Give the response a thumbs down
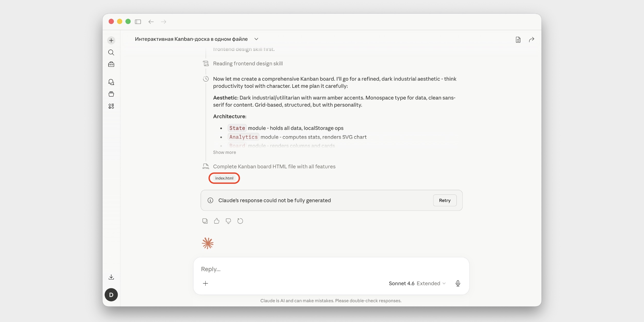644x322 pixels. pos(228,221)
